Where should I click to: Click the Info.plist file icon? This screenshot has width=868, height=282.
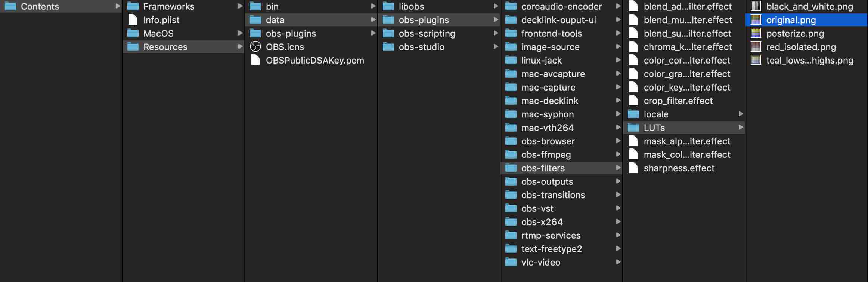click(133, 20)
